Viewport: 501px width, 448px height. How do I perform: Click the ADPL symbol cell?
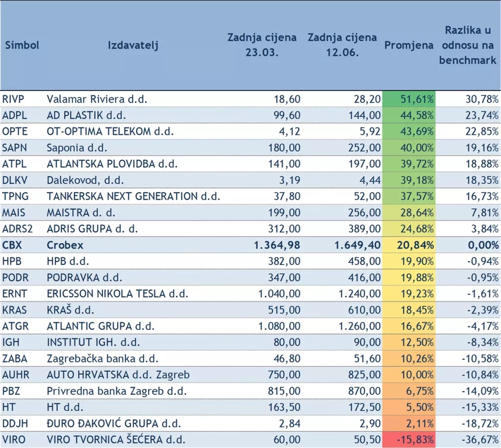(14, 115)
